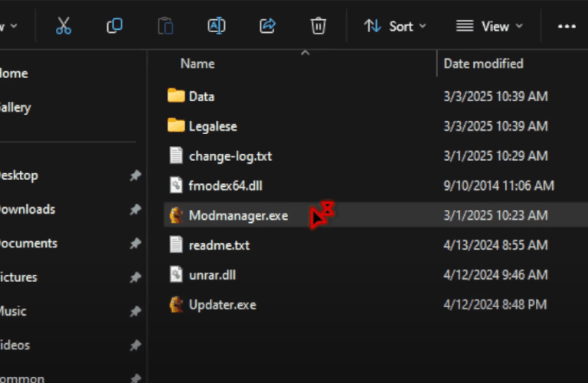Unpin Downloads using its pin icon
The width and height of the screenshot is (588, 383).
click(136, 209)
